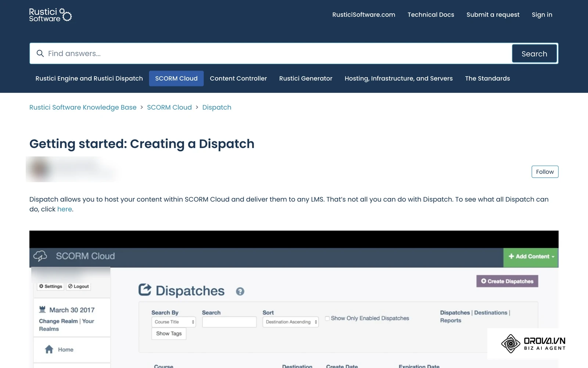
Task: Check Show Only Enabled Dispatches checkbox
Action: (x=327, y=318)
